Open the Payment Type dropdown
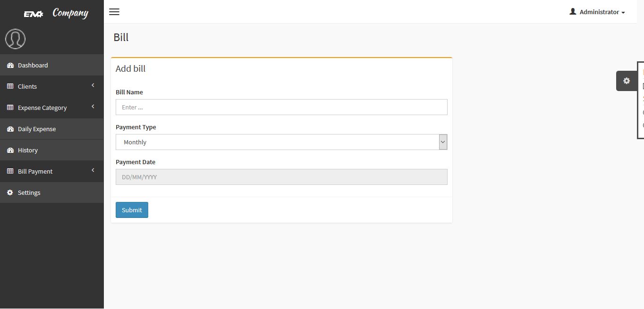 click(281, 142)
